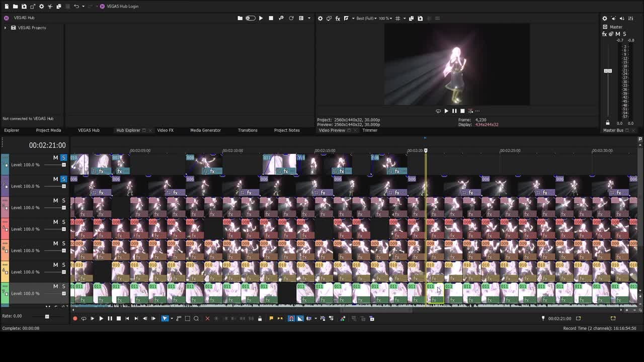Click the Lock event padlock icon
The image size is (644, 362).
[260, 318]
